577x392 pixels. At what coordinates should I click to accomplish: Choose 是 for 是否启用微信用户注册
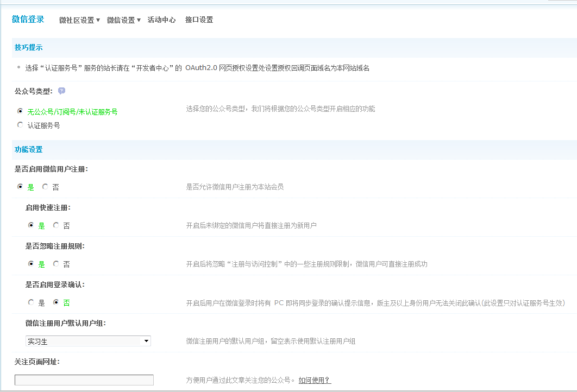[x=20, y=186]
